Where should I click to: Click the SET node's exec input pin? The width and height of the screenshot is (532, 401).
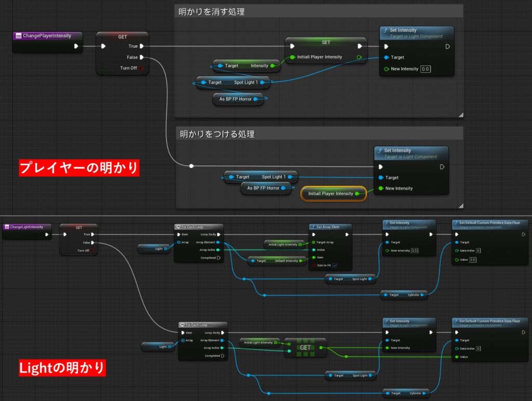[292, 46]
